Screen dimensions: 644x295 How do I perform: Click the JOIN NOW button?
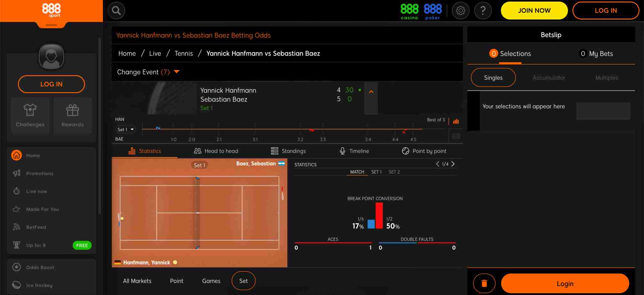click(x=534, y=11)
